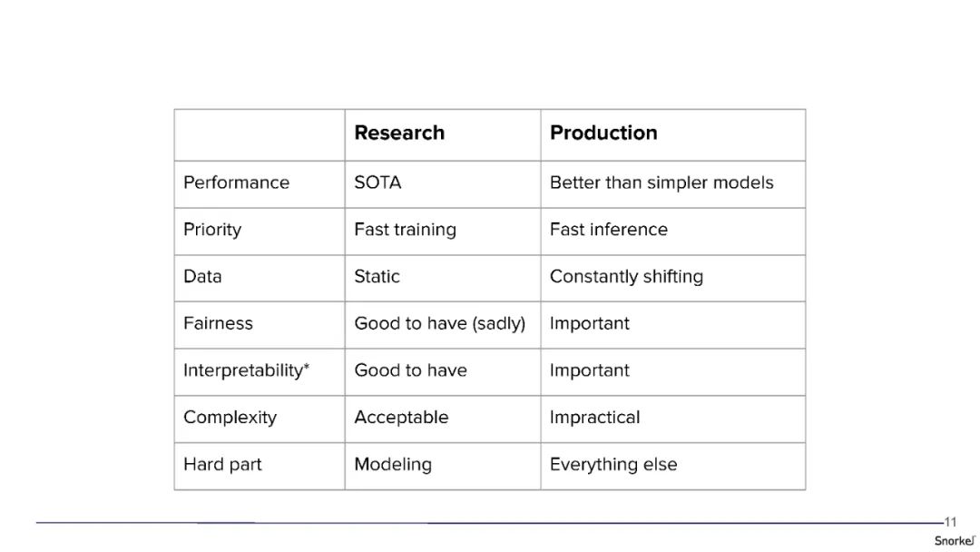Viewport: 980px width, 552px height.
Task: Select the "Constantly shifting" cell
Action: click(626, 277)
